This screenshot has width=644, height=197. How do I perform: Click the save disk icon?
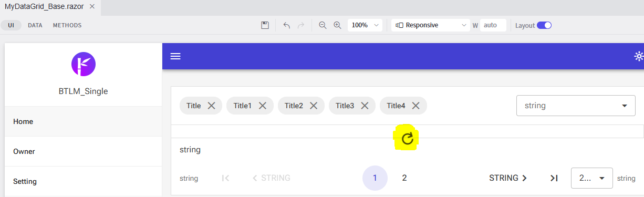265,25
